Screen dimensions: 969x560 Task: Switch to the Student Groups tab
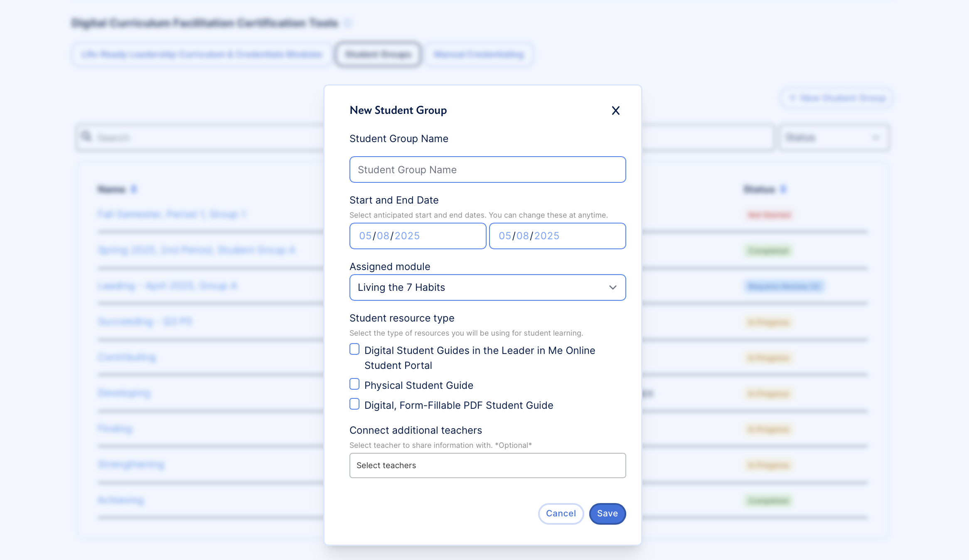tap(378, 54)
